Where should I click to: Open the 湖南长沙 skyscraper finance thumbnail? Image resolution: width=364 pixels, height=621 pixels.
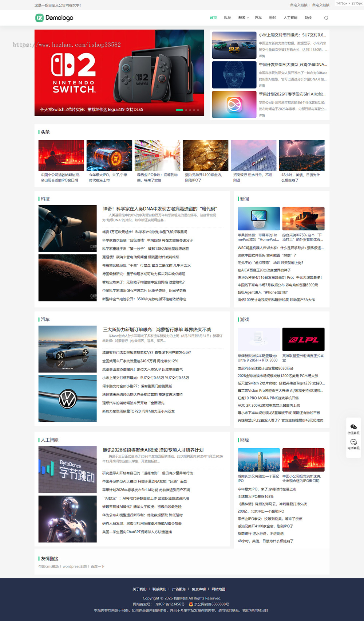click(x=259, y=460)
